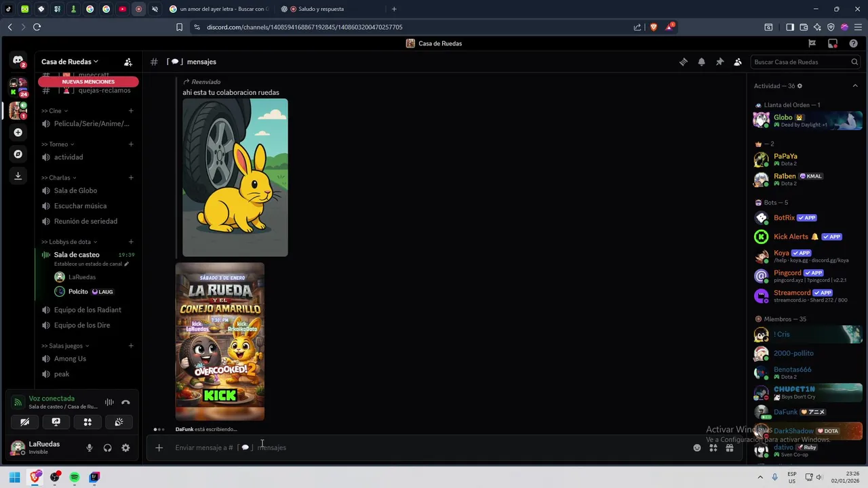Collapse the Torneo category
Image resolution: width=868 pixels, height=488 pixels.
[x=58, y=144]
